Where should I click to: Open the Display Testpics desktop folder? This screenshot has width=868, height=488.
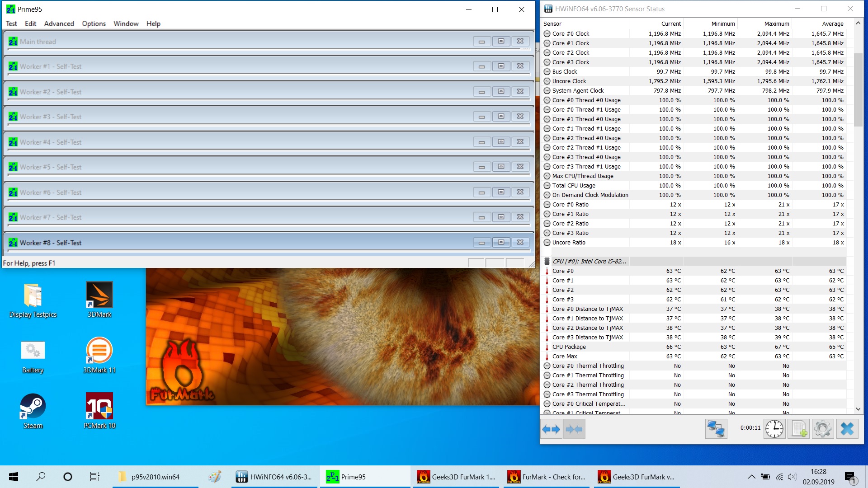point(33,300)
